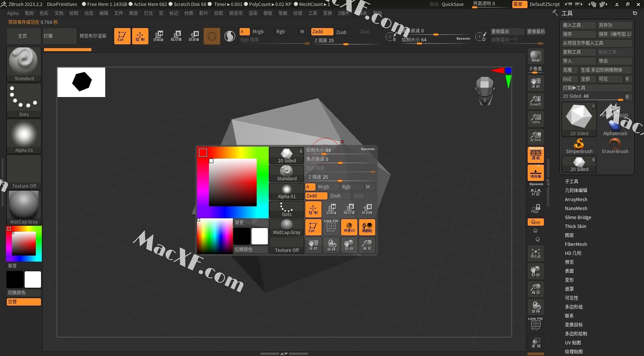Click the Zoom2D icon
This screenshot has height=356, width=644.
pyautogui.click(x=536, y=101)
